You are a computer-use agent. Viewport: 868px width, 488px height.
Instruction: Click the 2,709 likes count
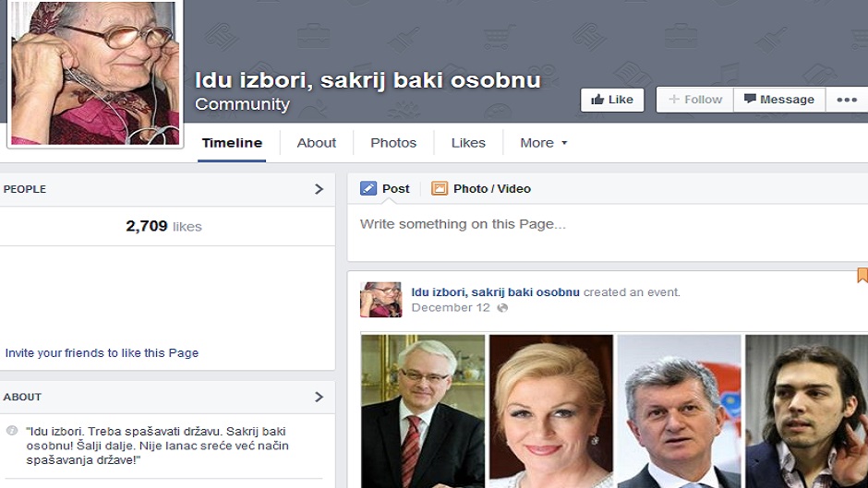click(163, 226)
